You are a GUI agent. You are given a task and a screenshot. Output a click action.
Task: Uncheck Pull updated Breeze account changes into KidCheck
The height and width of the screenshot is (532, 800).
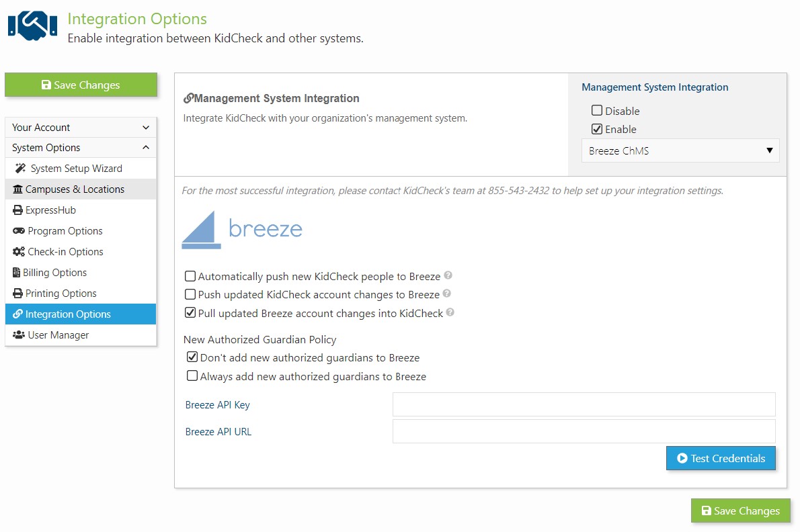point(190,313)
